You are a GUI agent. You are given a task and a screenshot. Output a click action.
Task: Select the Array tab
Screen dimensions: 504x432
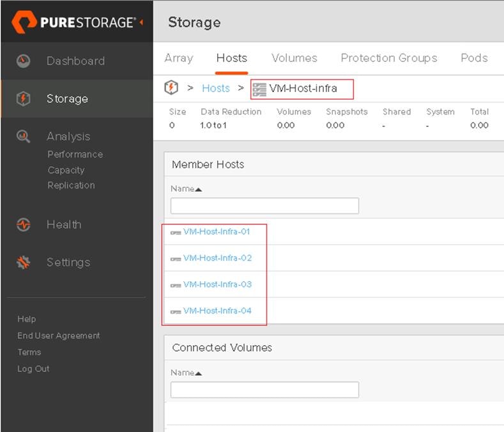(178, 58)
